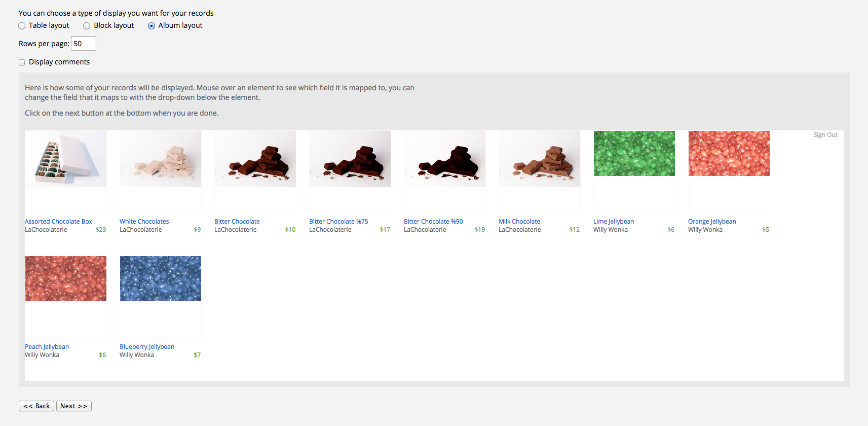This screenshot has height=426, width=868.
Task: Open the Peach Jellybean link
Action: coord(47,347)
